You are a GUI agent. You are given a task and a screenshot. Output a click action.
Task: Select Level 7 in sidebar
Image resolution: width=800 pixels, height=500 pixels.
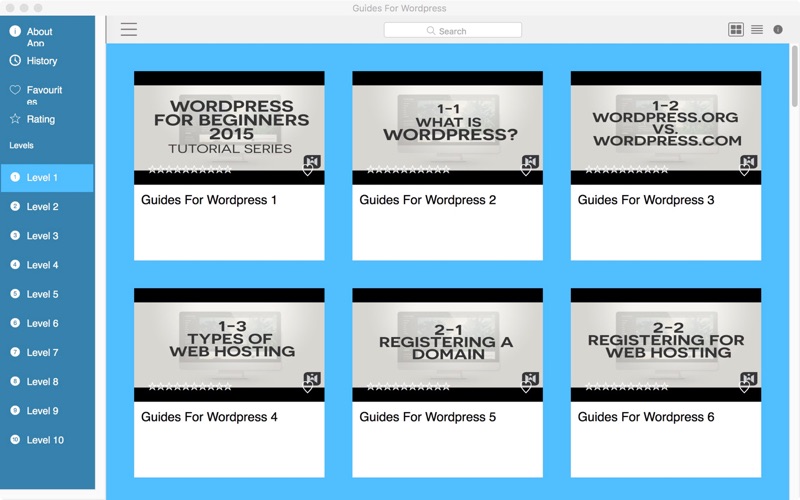pos(47,352)
